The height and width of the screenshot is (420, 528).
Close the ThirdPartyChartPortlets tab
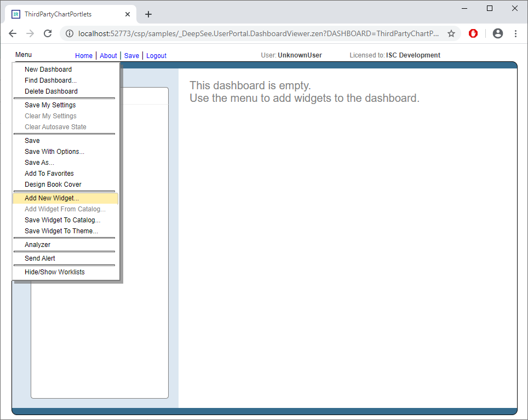click(x=128, y=14)
